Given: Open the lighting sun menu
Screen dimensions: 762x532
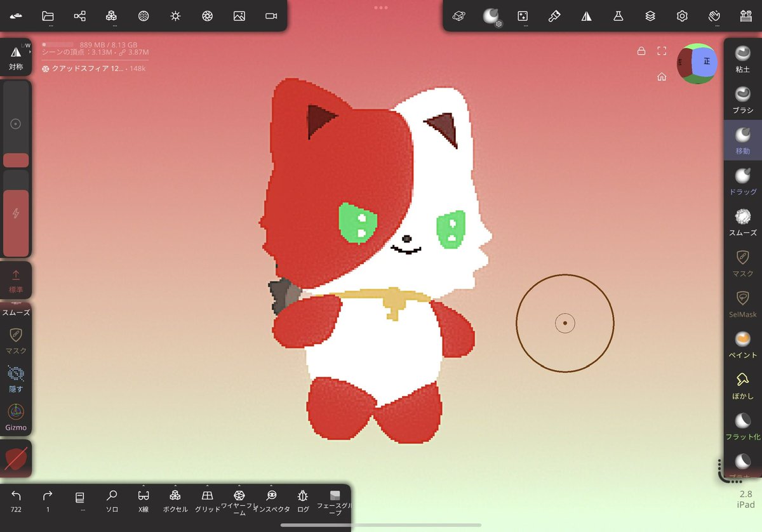Looking at the screenshot, I should [x=175, y=16].
